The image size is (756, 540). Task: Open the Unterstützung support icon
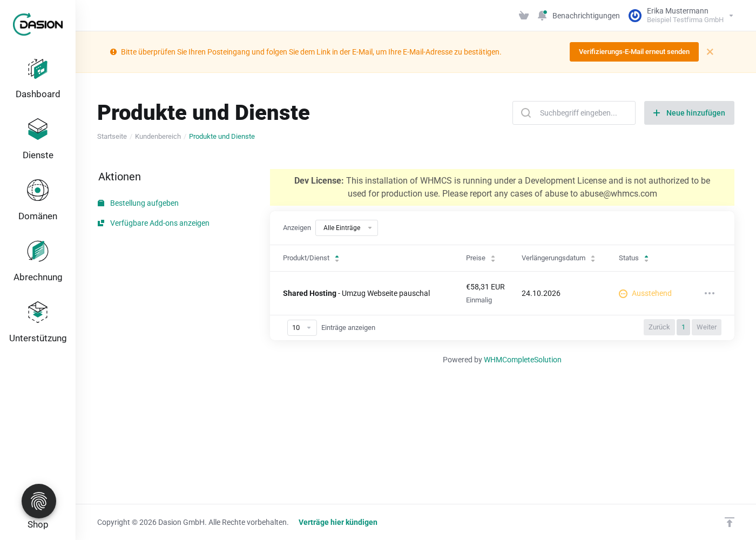coord(38,312)
